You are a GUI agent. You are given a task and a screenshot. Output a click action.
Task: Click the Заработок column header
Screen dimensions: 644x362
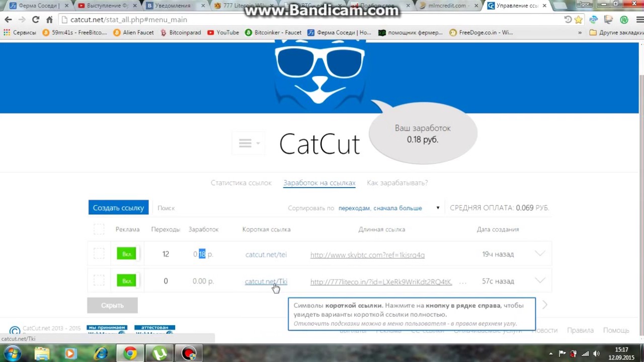point(203,229)
